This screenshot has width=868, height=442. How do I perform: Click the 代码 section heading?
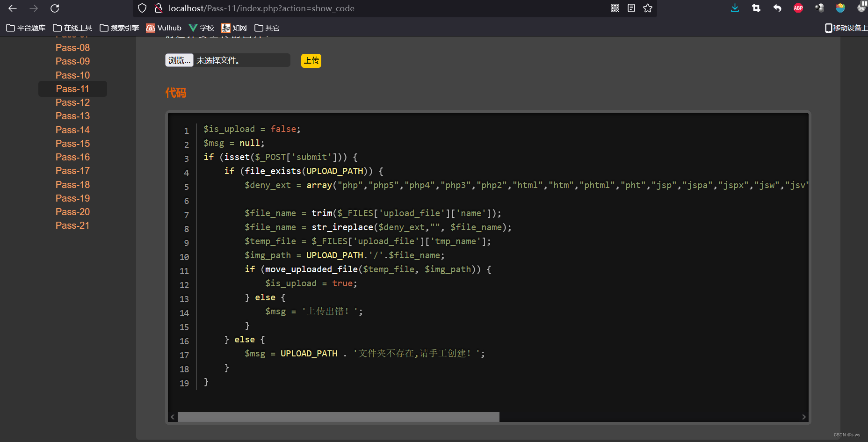tap(176, 93)
